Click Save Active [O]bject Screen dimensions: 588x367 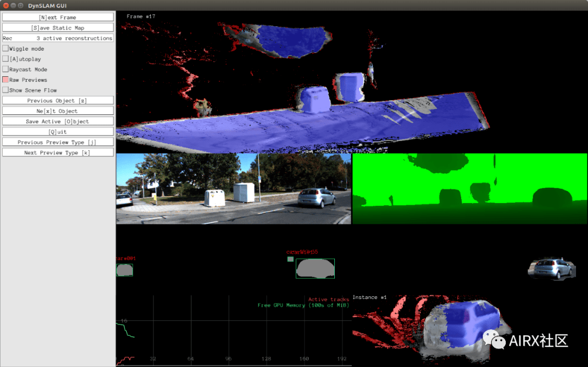click(58, 121)
